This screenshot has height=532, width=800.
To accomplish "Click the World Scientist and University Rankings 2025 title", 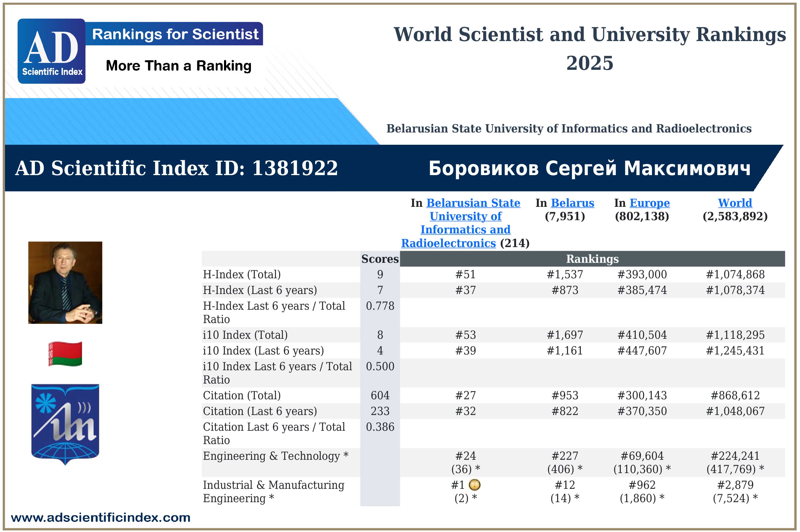I will (590, 49).
